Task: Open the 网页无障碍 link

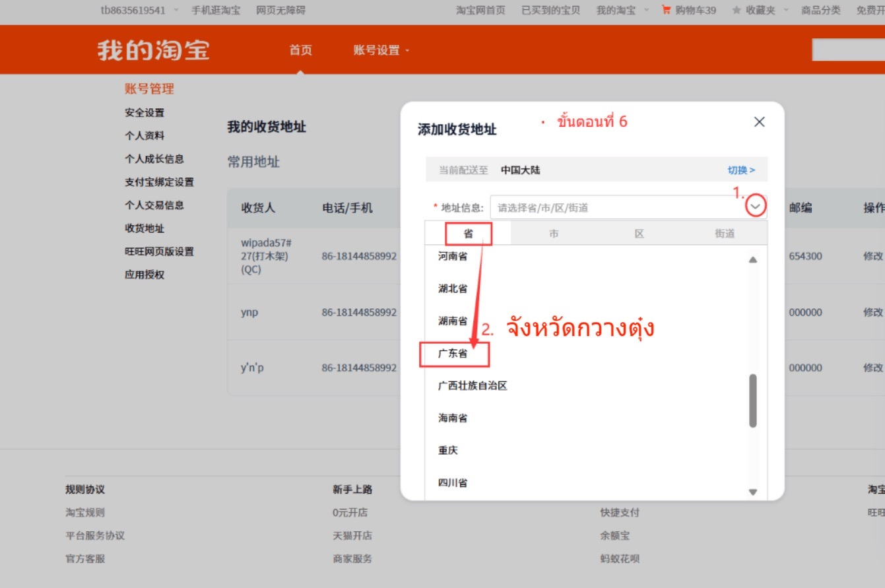Action: [281, 10]
